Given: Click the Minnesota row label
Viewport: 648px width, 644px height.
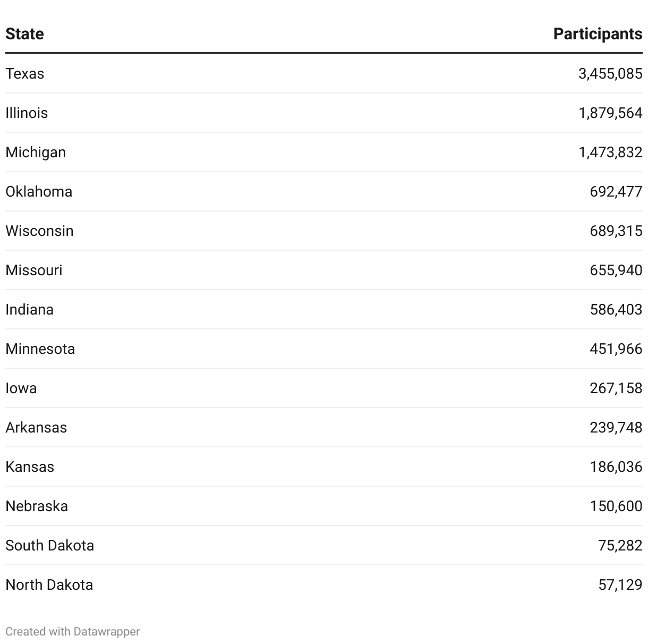Looking at the screenshot, I should (x=40, y=349).
